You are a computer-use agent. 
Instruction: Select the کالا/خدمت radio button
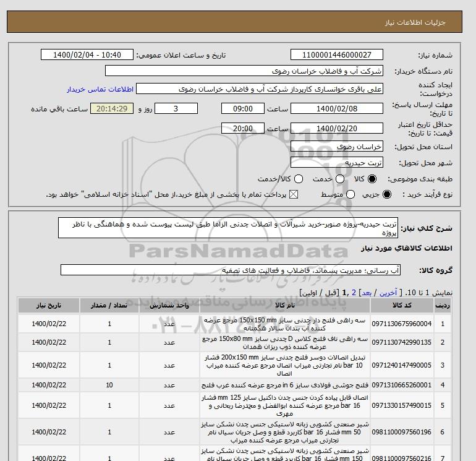299,179
